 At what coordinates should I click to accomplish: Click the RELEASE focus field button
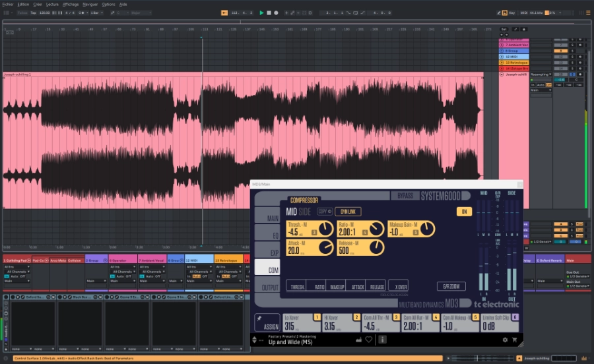point(376,286)
